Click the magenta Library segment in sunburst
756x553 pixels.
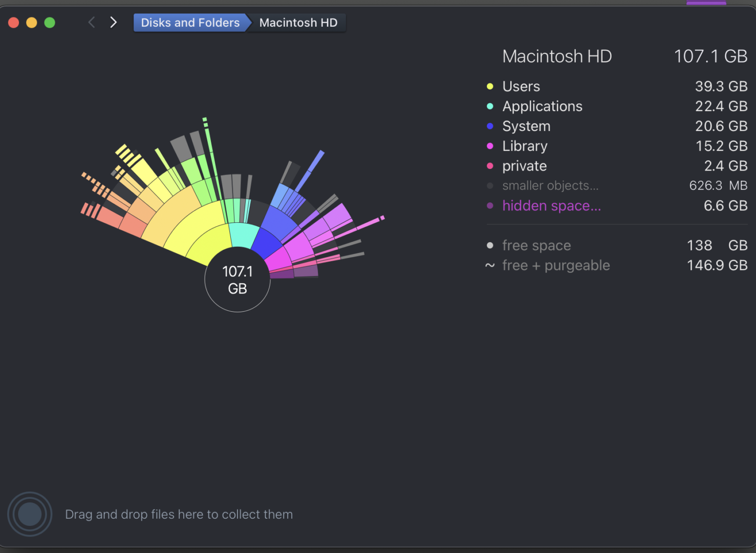pyautogui.click(x=278, y=260)
